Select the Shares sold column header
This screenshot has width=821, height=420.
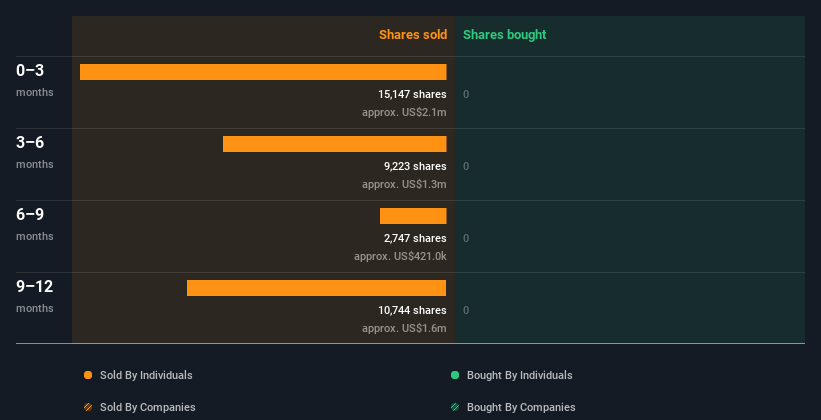pos(412,35)
